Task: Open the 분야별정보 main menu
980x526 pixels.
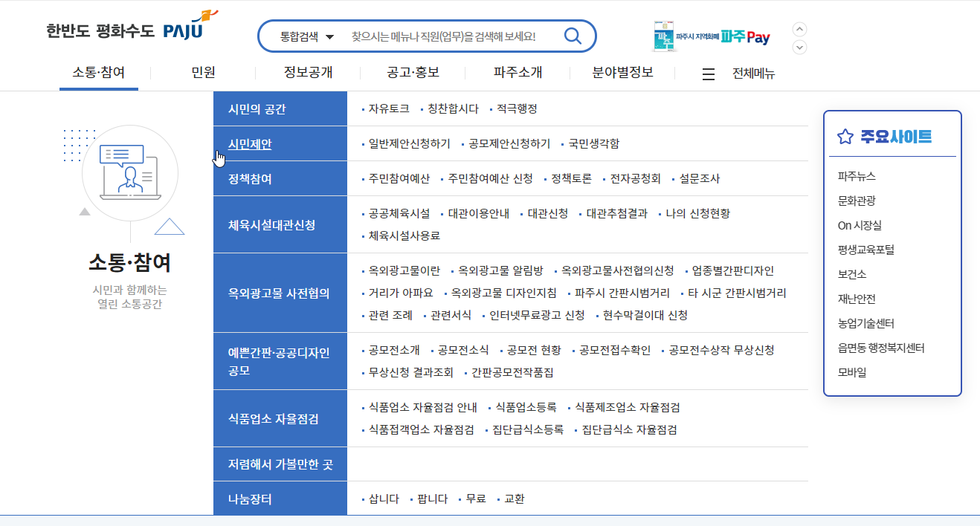Action: [x=622, y=73]
